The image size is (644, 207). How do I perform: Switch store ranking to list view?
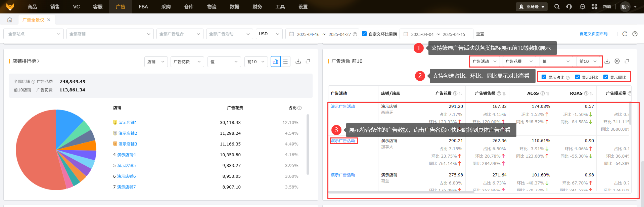285,61
